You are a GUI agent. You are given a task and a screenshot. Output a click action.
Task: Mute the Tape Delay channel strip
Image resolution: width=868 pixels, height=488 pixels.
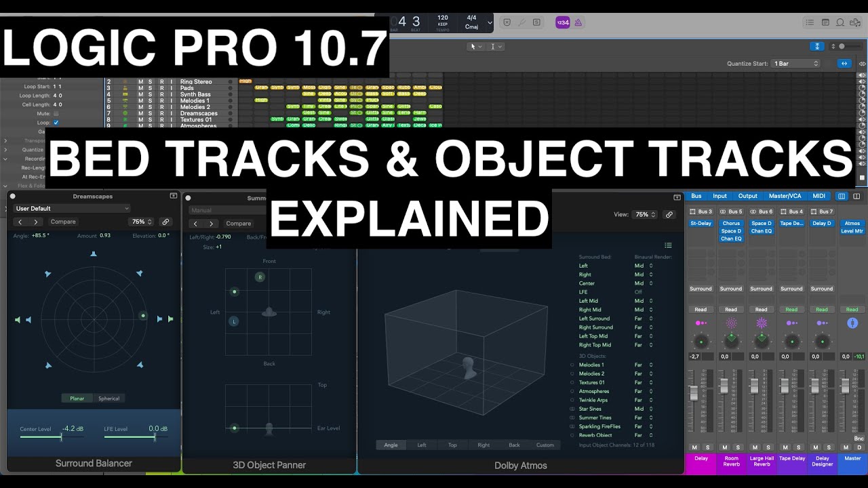[785, 447]
